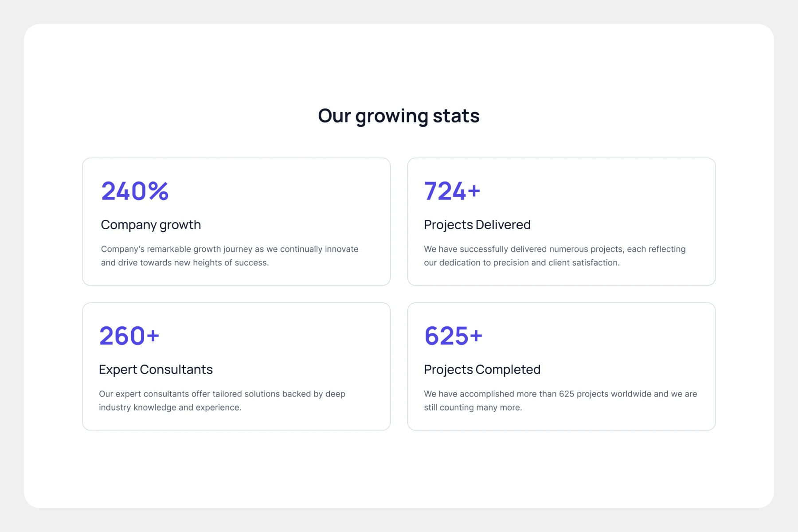Select the 'Projects Completed' title
798x532 pixels.
[482, 370]
